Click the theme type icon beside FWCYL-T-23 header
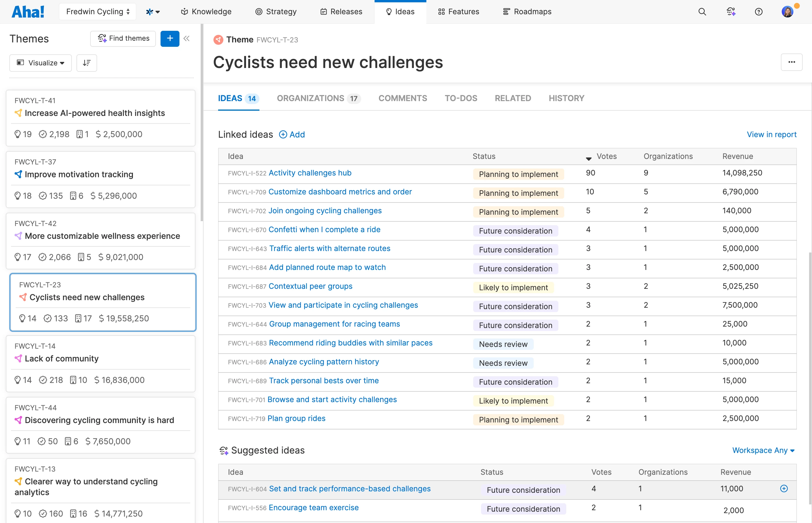 (x=218, y=40)
